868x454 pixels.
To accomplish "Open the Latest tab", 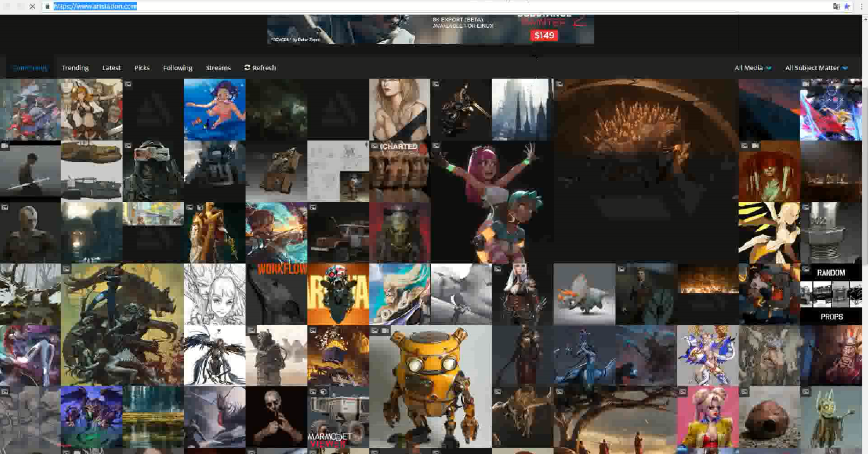I will click(x=111, y=68).
